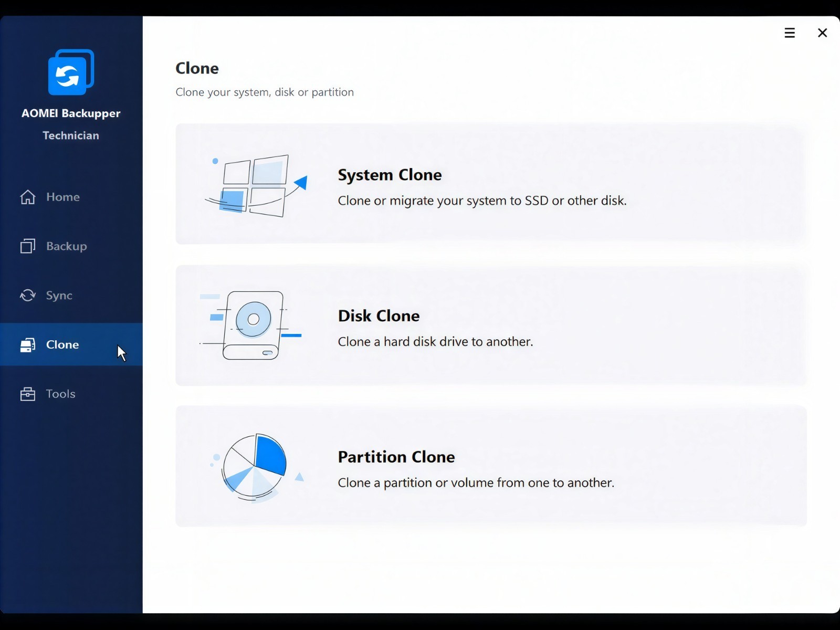Screen dimensions: 840x630
Task: Switch to the Sync section label
Action: 59,296
